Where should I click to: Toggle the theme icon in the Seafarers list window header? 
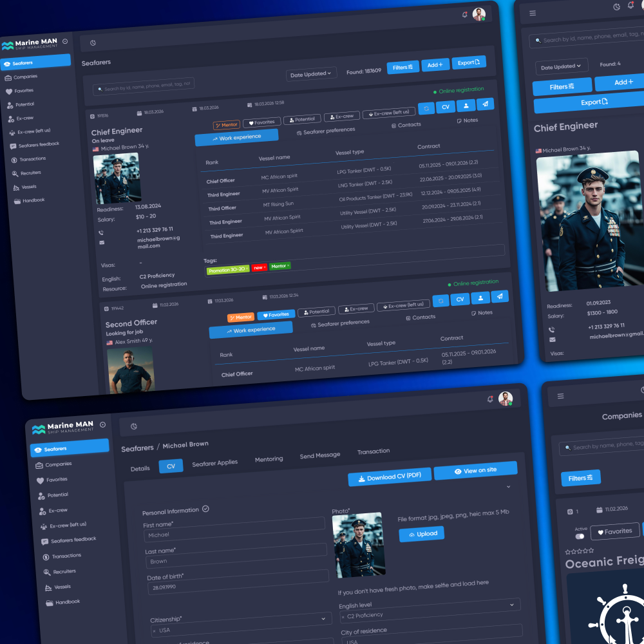(93, 43)
